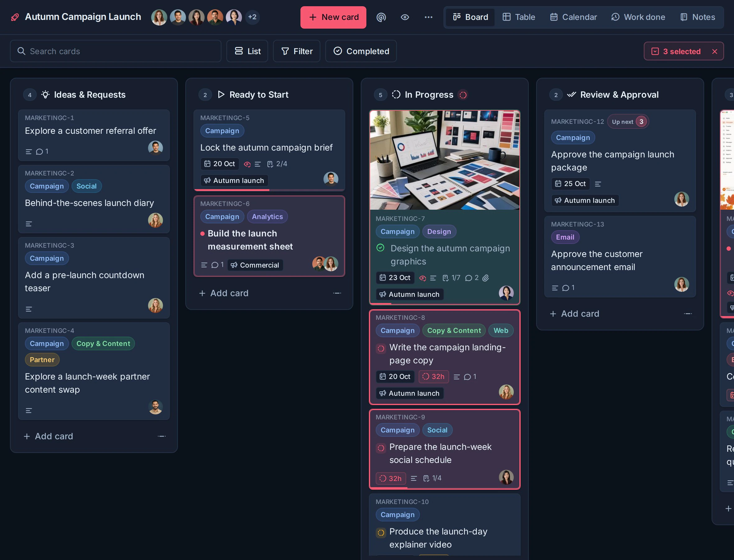734x560 pixels.
Task: Click the attachment paperclip icon on MARKETINGC-7
Action: (486, 278)
